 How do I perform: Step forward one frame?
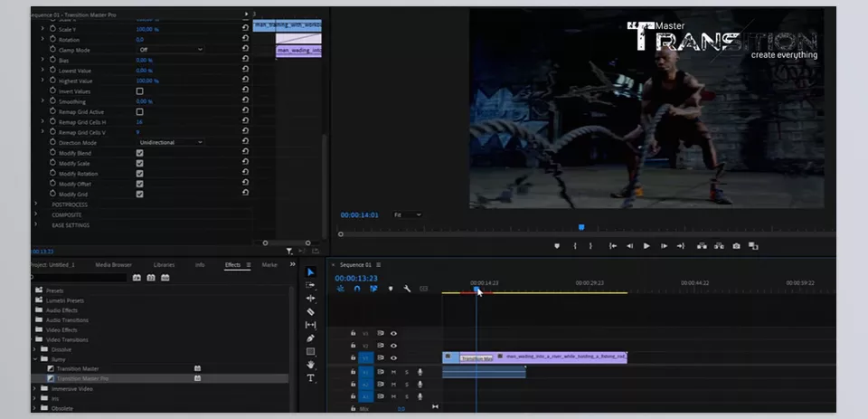click(664, 246)
